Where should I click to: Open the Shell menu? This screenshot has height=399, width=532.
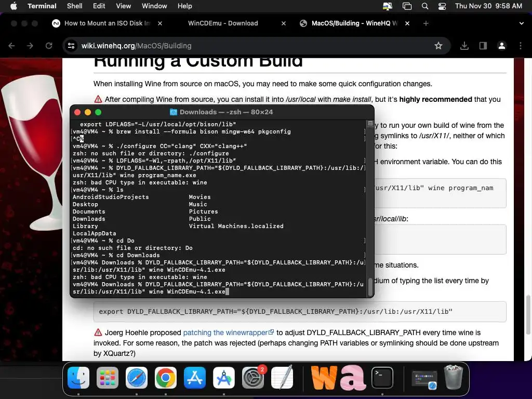coord(74,6)
